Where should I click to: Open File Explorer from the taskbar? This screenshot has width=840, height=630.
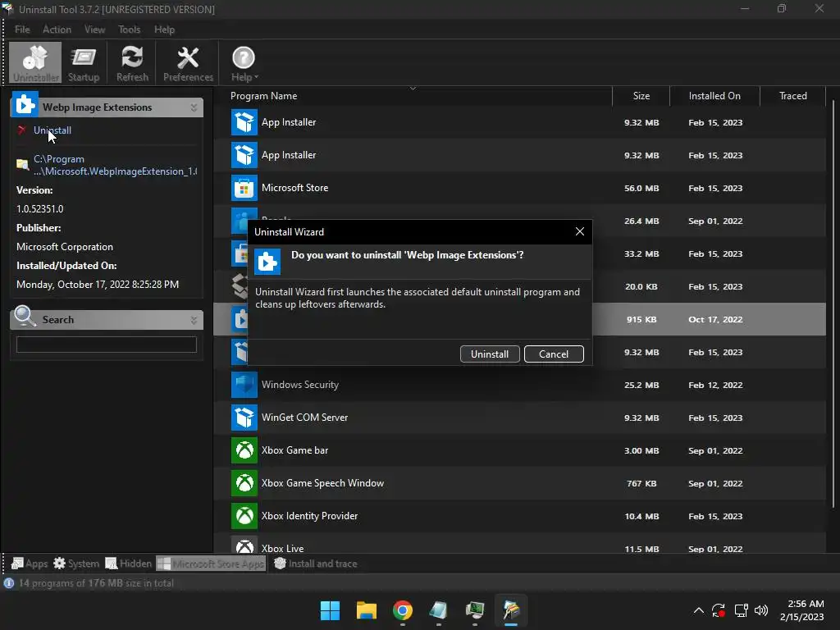pos(367,610)
